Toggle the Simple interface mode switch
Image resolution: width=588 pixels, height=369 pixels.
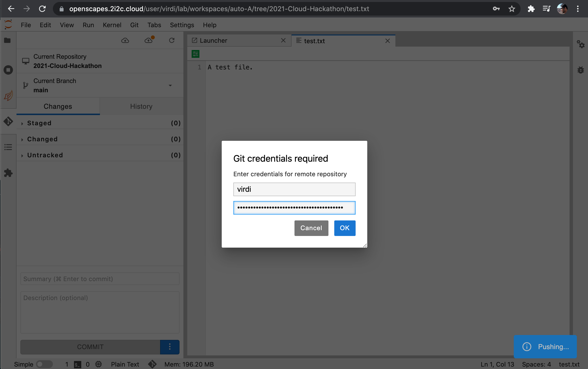click(x=44, y=364)
